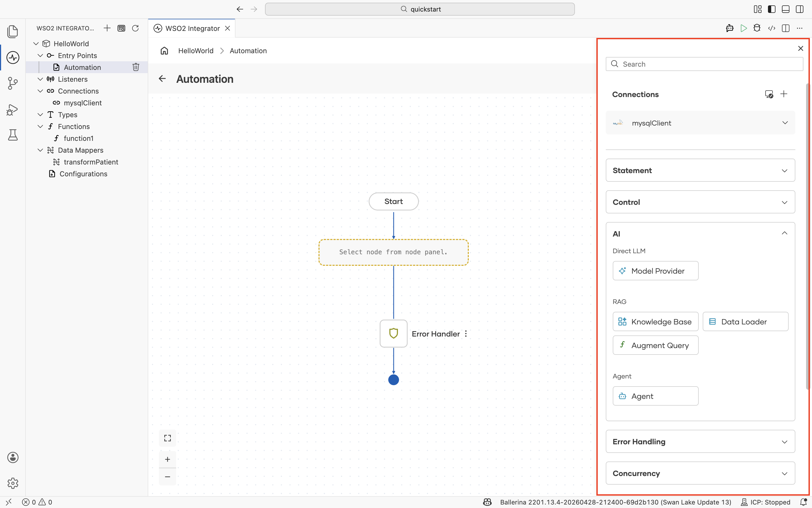
Task: Open function1 in the tree
Action: point(78,138)
